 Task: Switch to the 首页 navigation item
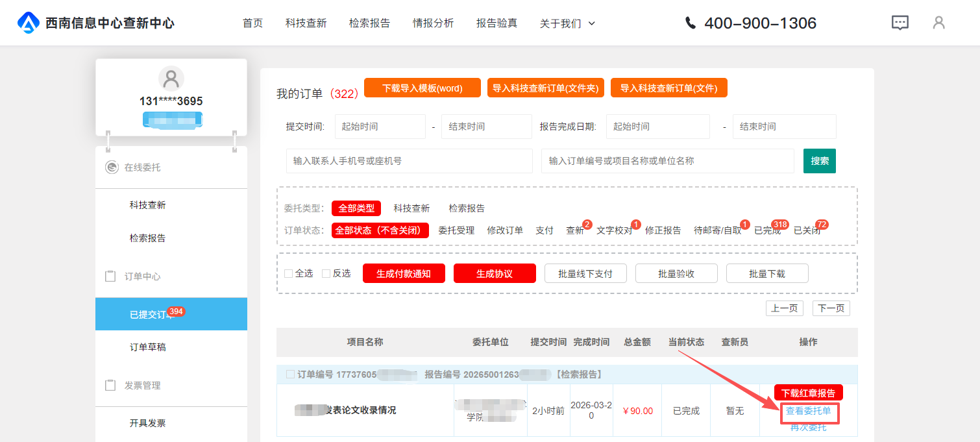[252, 23]
